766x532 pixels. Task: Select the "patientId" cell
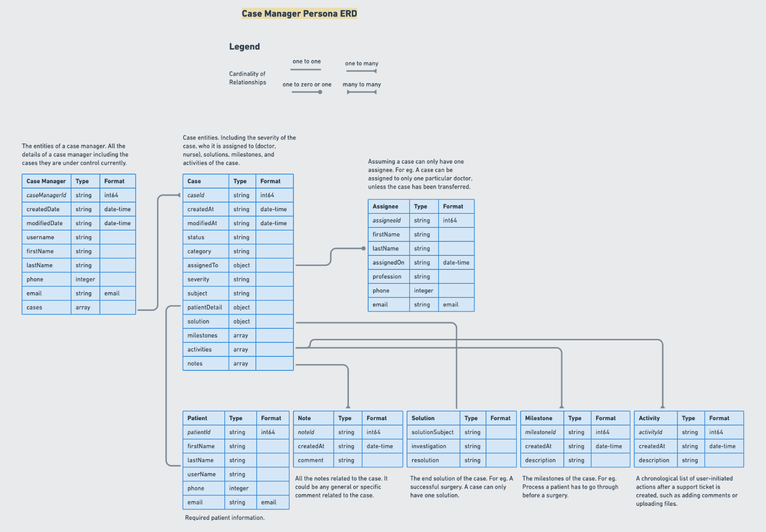tap(204, 432)
